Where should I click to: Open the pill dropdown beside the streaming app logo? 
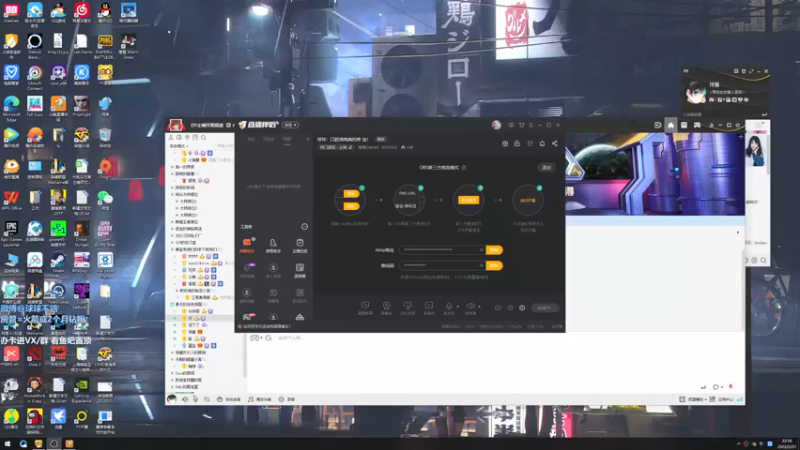[290, 125]
